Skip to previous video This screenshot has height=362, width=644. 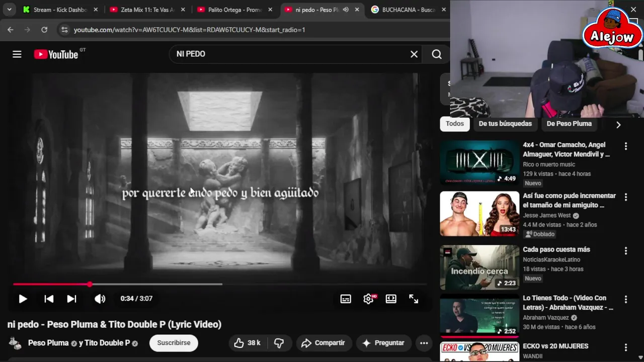[49, 299]
